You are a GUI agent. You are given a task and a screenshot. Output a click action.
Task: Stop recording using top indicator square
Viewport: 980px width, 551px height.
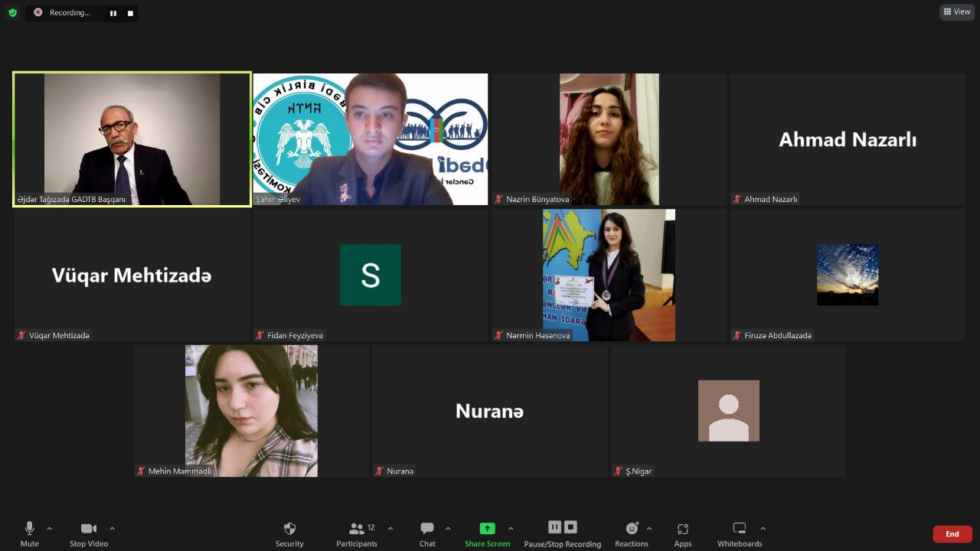pos(130,13)
